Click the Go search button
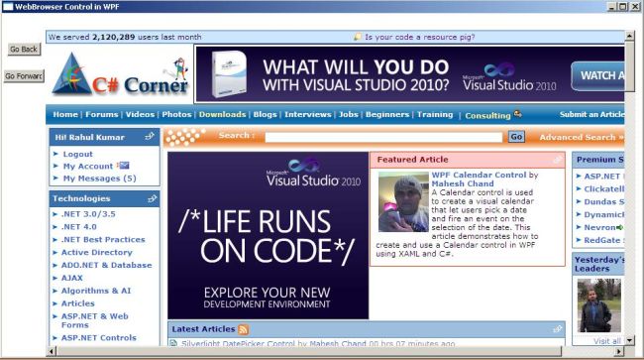The width and height of the screenshot is (644, 360). [516, 137]
